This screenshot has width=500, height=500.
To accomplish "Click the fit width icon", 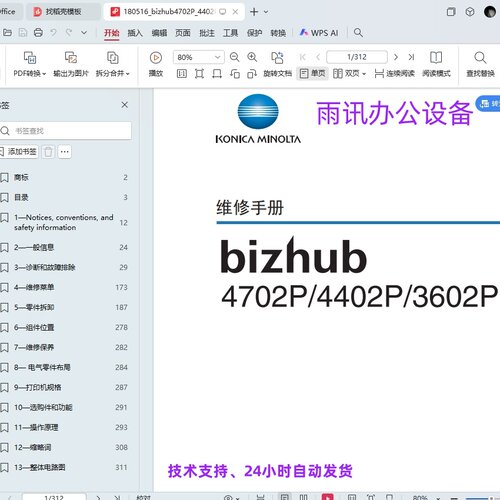I will [217, 73].
